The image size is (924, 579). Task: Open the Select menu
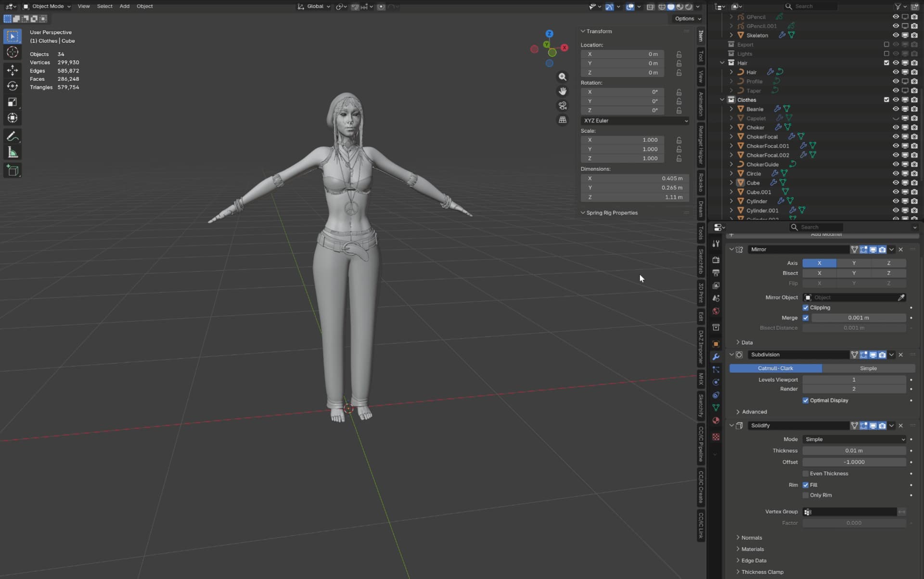[x=104, y=6]
